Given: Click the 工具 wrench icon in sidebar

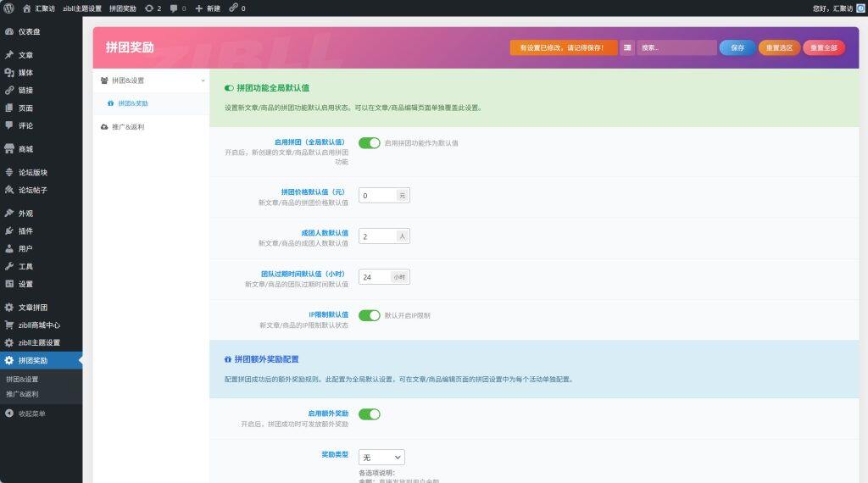Looking at the screenshot, I should pos(9,266).
